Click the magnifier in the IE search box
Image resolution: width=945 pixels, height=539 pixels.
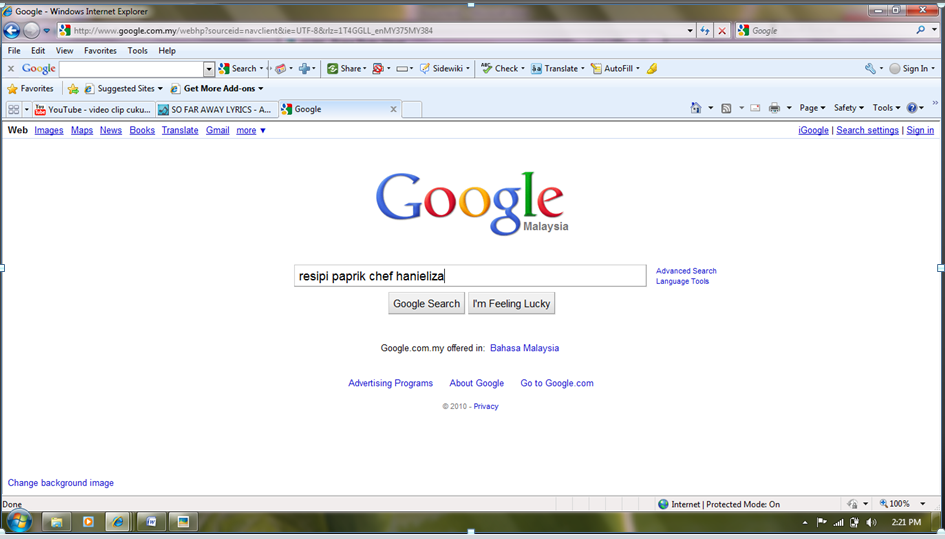(x=920, y=30)
